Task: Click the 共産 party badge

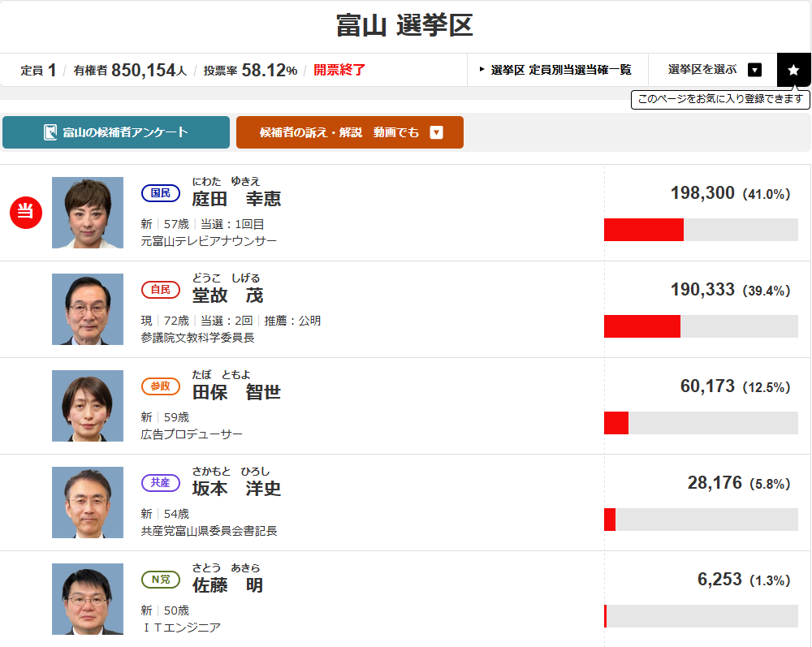Action: coord(161,483)
